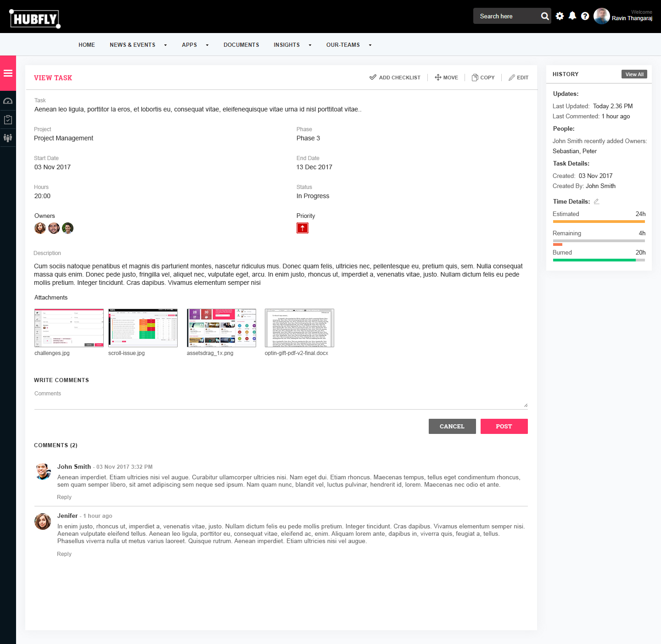Open Our-Teams menu item

pyautogui.click(x=343, y=45)
